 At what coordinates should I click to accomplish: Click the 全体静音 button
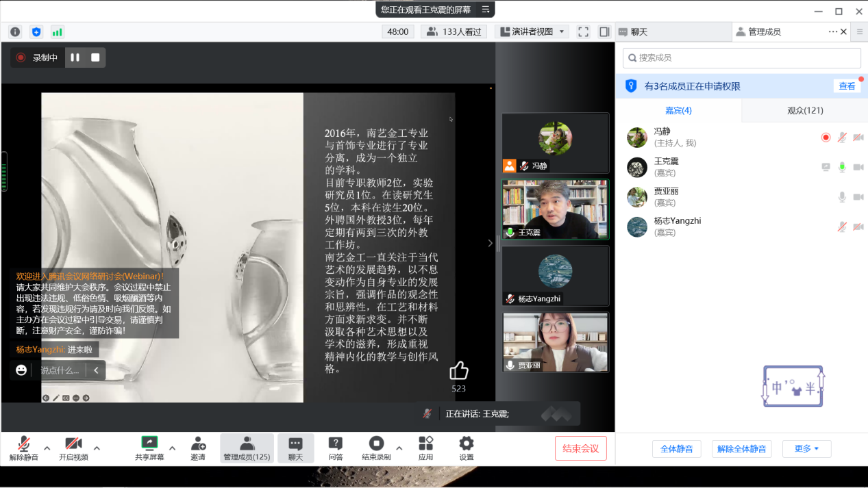676,449
